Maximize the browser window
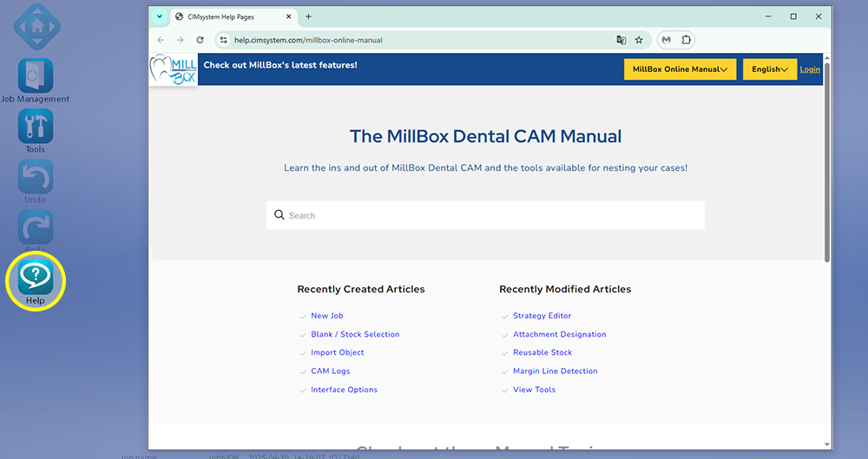This screenshot has width=868, height=459. pos(793,16)
